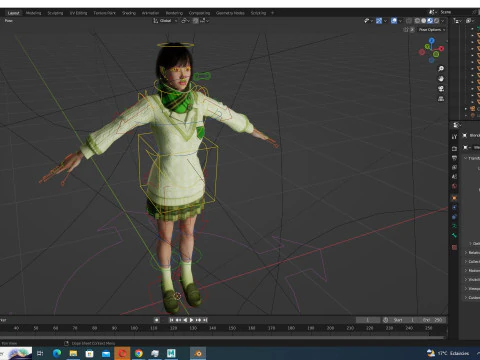
Task: Open the red checkered Texture properties tab
Action: click(454, 247)
